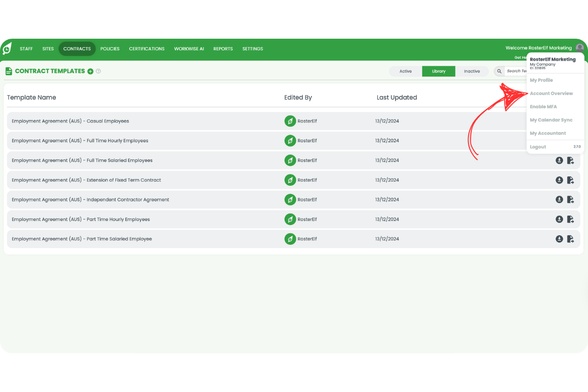Viewport: 588px width, 392px height.
Task: Select Enable MFA option
Action: click(x=543, y=107)
